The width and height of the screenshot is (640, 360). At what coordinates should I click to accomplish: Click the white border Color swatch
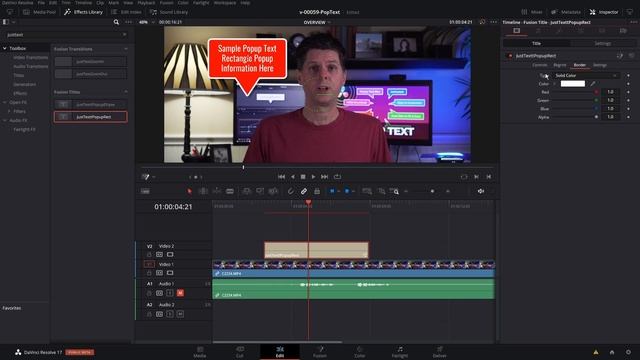[573, 84]
